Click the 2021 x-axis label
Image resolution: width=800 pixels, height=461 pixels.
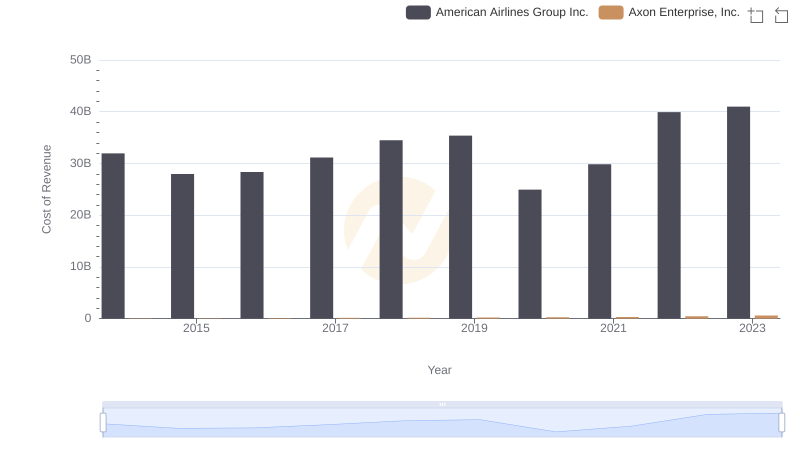613,328
